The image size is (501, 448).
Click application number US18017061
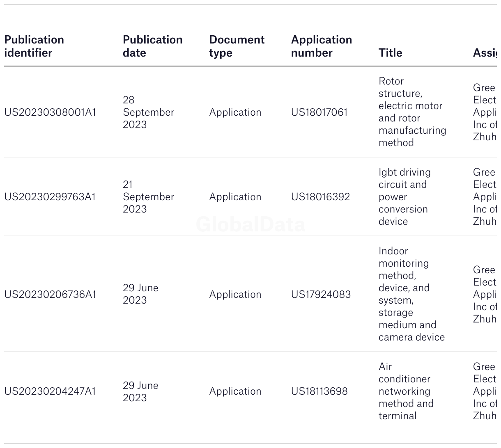(x=319, y=112)
